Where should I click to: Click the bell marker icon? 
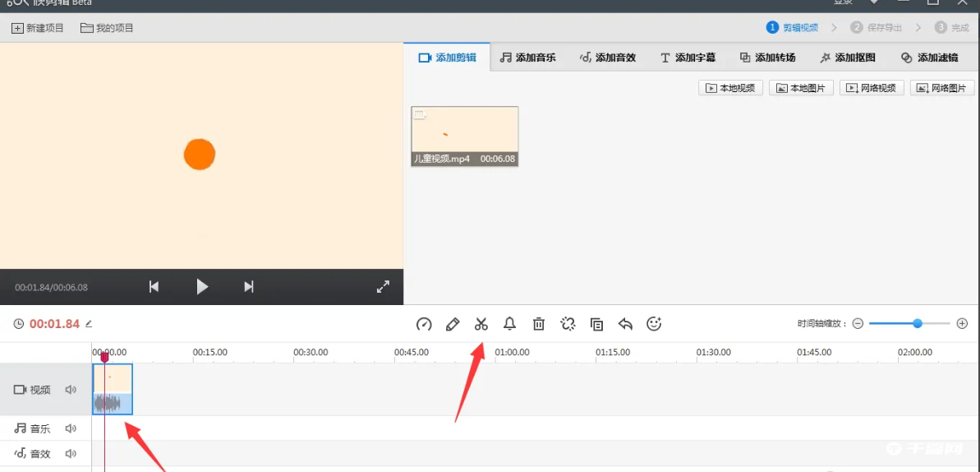[510, 324]
